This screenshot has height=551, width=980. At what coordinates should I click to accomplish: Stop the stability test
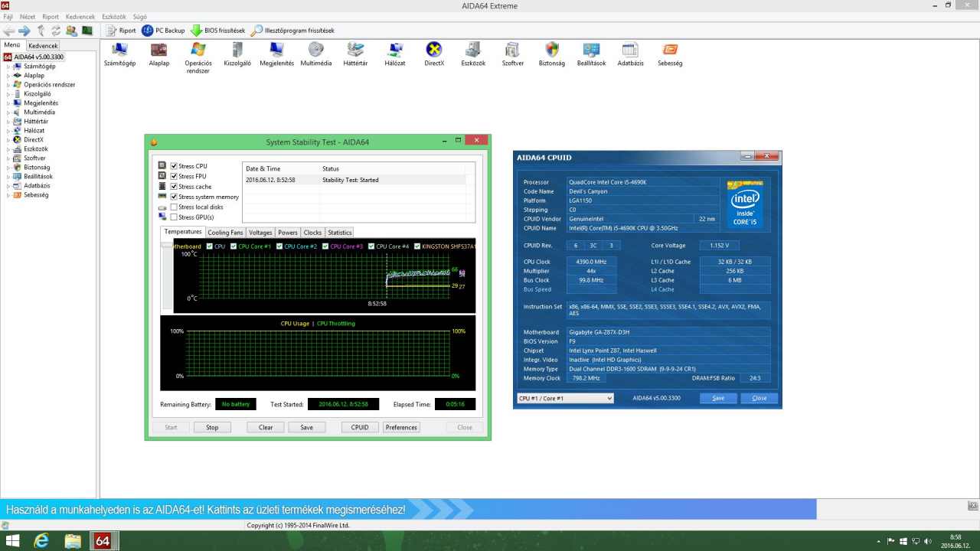click(212, 428)
